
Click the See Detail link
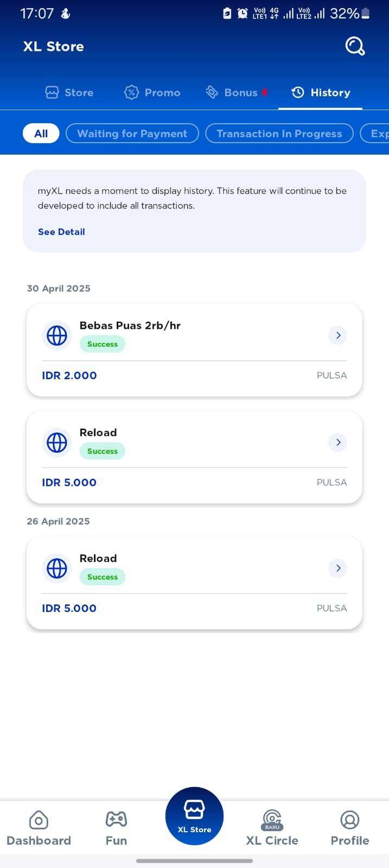61,232
